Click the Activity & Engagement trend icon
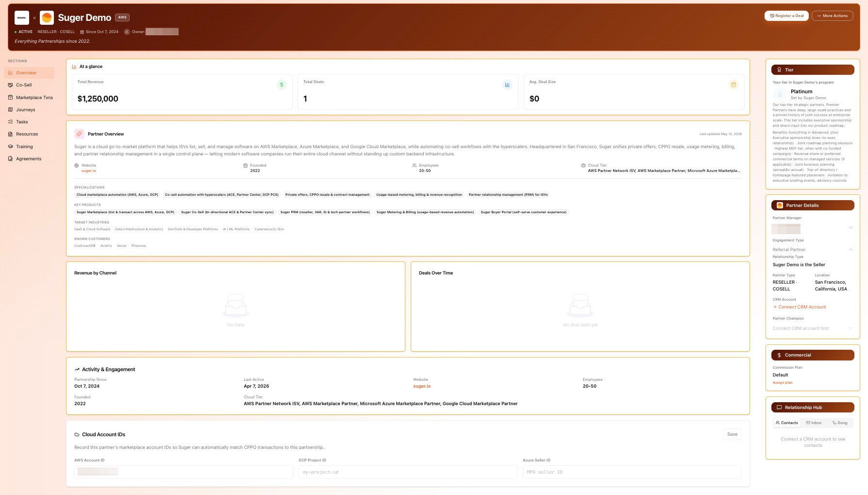 coord(77,370)
